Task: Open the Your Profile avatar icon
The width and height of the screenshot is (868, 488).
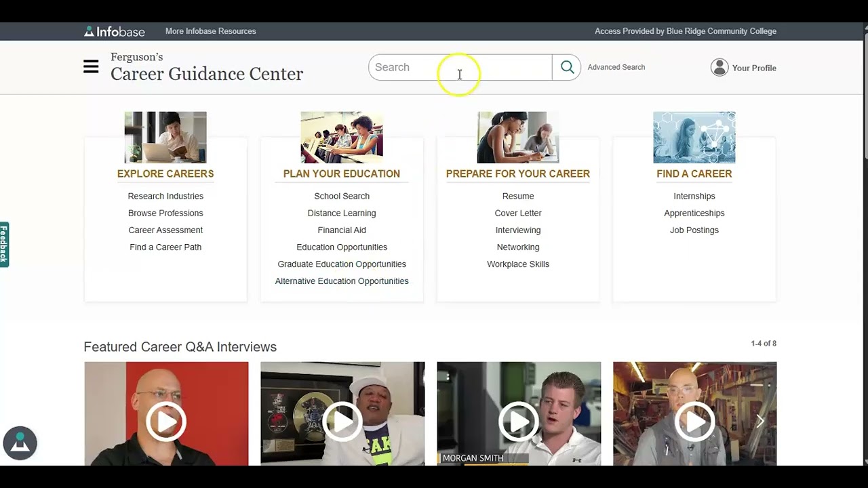Action: click(x=719, y=67)
